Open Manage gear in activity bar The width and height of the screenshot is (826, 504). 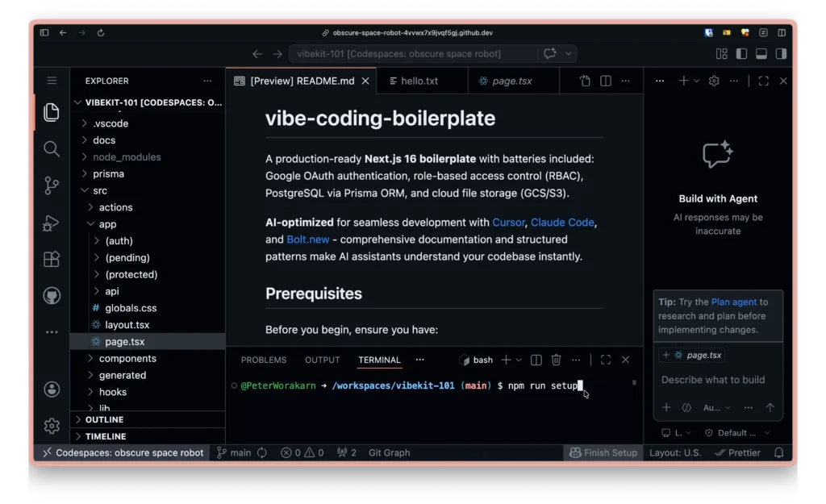coord(52,426)
